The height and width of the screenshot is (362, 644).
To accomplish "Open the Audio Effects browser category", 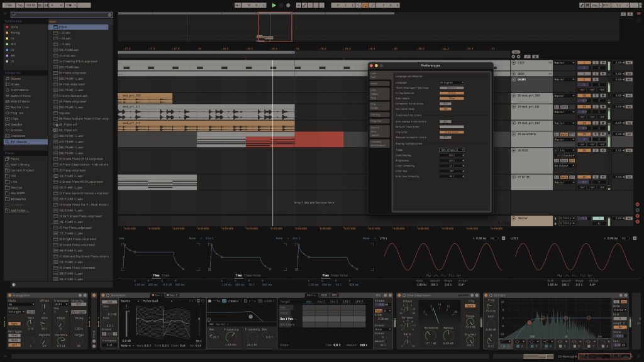I will click(x=20, y=95).
